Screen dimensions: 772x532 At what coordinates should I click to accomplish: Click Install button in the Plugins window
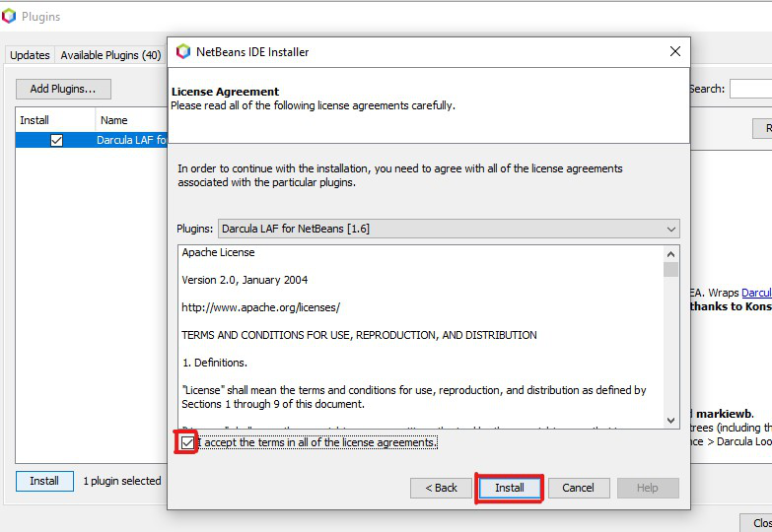44,481
